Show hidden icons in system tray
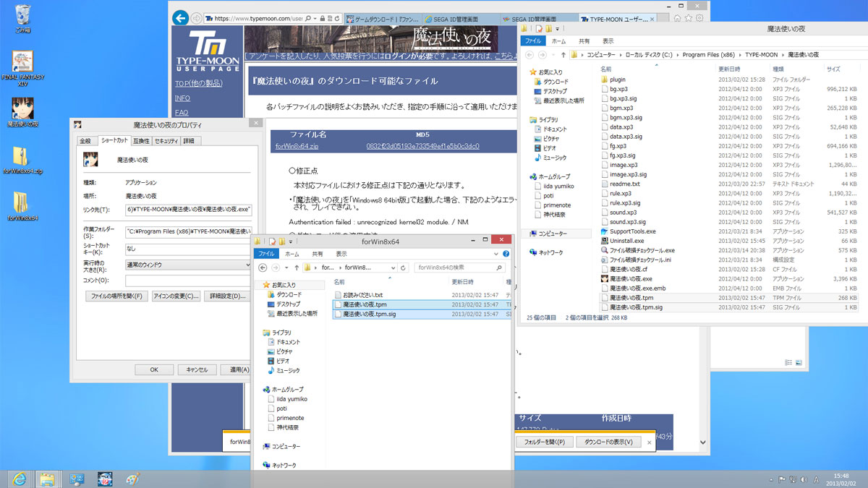The height and width of the screenshot is (488, 868). (772, 479)
